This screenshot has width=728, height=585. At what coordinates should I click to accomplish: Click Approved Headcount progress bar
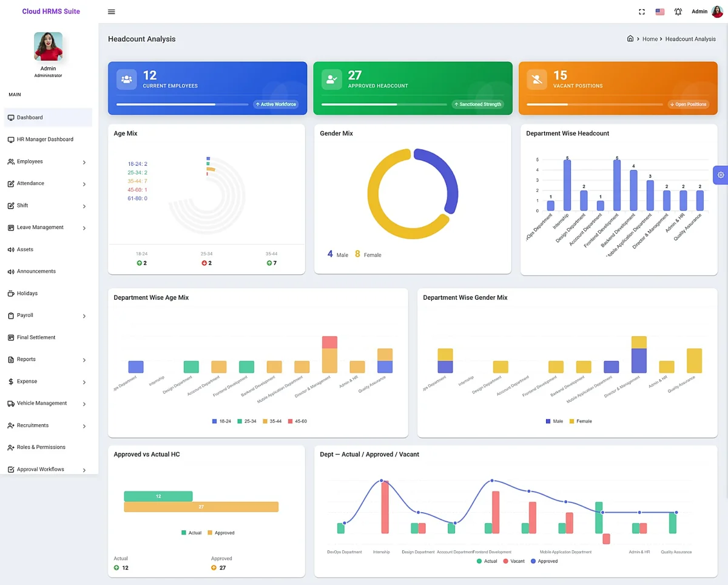tap(384, 104)
